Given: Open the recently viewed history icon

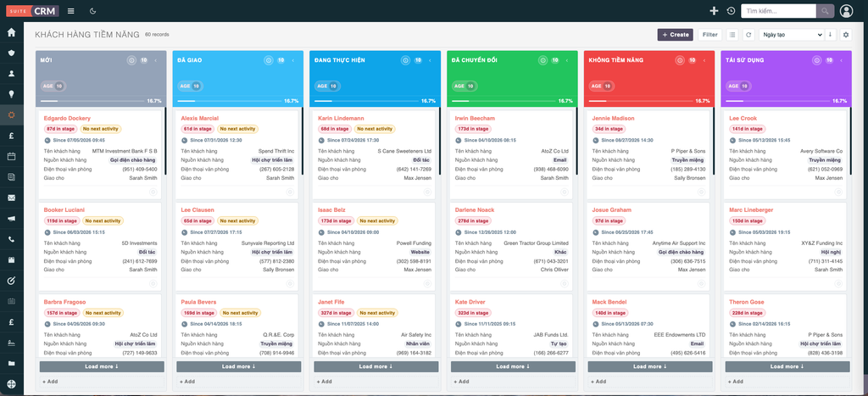Looking at the screenshot, I should coord(731,10).
